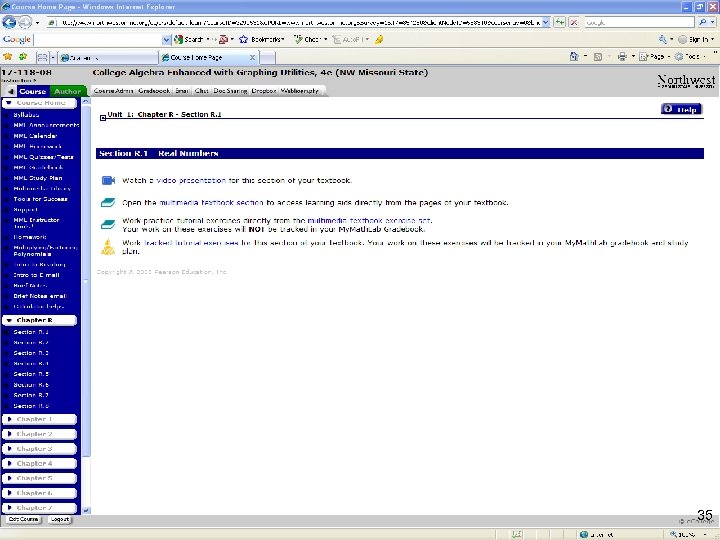Image resolution: width=720 pixels, height=540 pixels.
Task: Open the Dropbox tab
Action: point(264,91)
